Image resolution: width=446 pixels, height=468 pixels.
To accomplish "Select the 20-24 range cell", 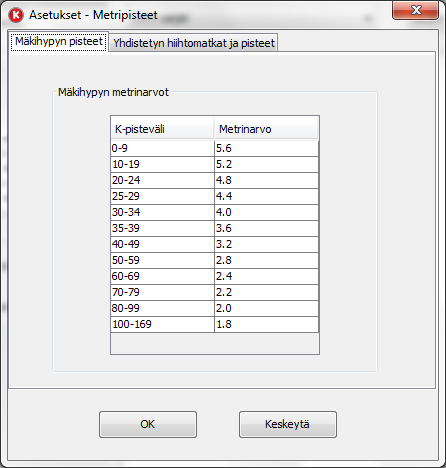I will click(162, 180).
